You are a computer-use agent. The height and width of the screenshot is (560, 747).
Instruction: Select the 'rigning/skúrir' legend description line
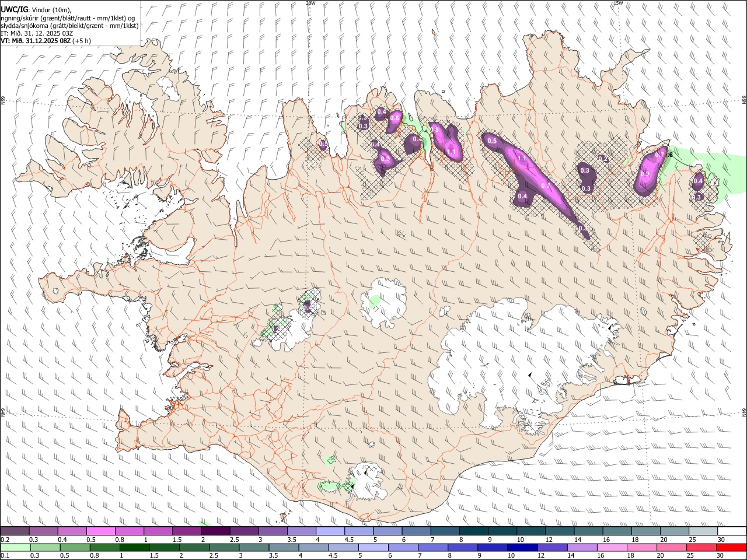[68, 17]
